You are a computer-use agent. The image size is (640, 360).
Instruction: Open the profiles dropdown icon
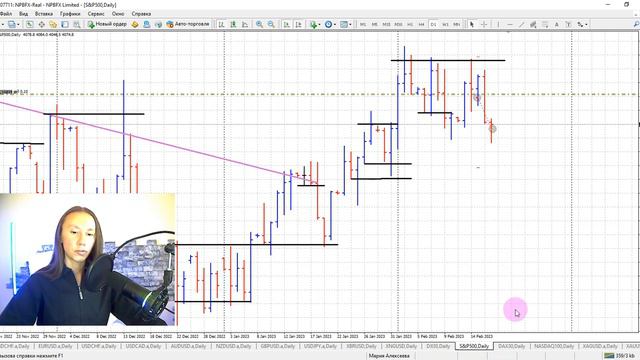coord(13,24)
